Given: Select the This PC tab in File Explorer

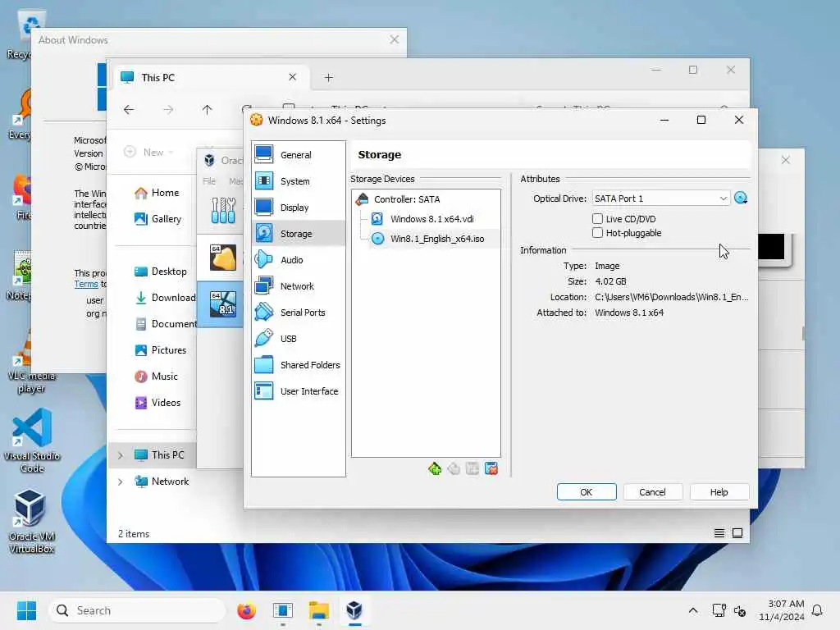Looking at the screenshot, I should [x=211, y=78].
